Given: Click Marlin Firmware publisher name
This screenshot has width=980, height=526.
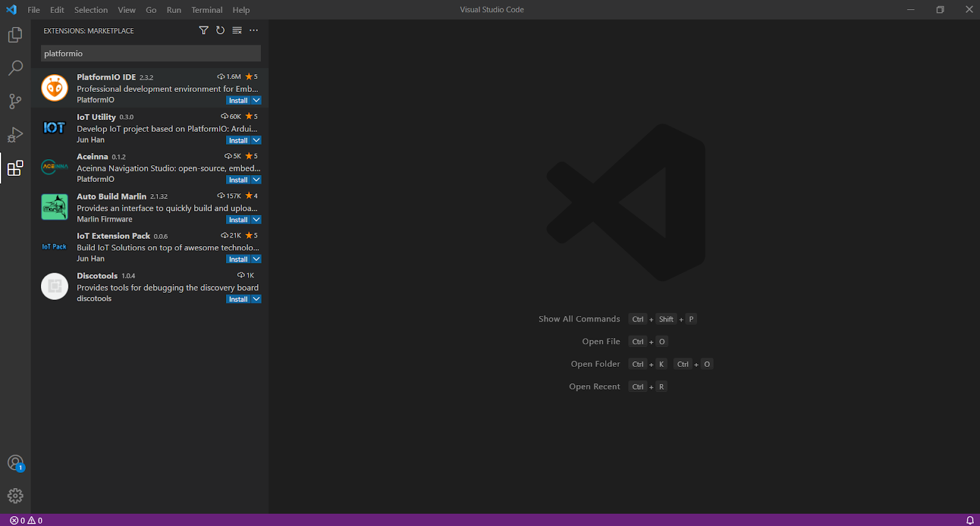Looking at the screenshot, I should [x=105, y=219].
